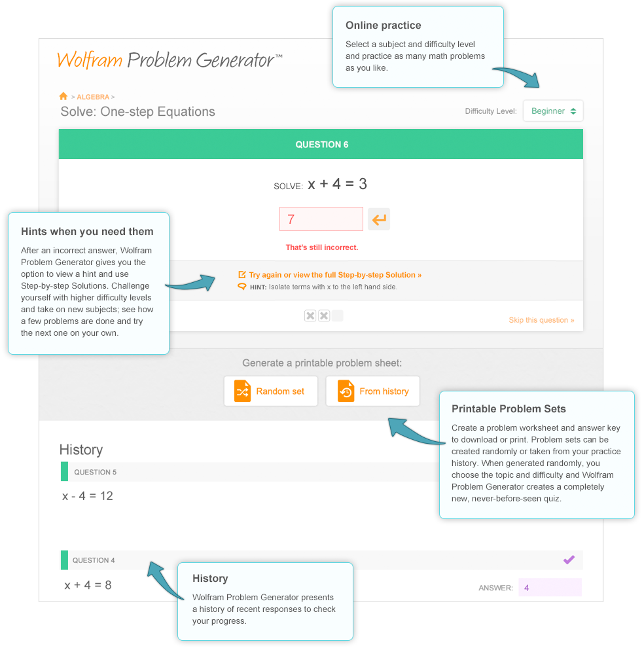644x648 pixels.
Task: Click the shuffle icon on Random set
Action: (243, 391)
